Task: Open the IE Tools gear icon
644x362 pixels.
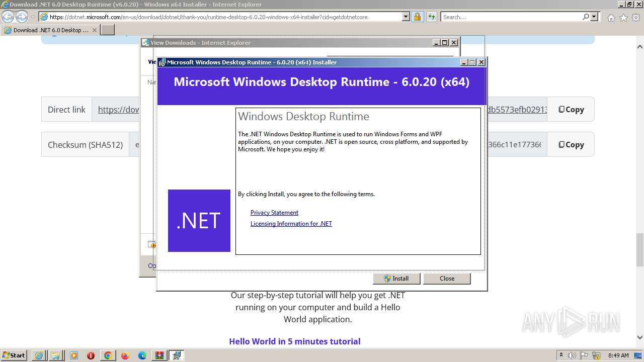Action: (x=636, y=18)
